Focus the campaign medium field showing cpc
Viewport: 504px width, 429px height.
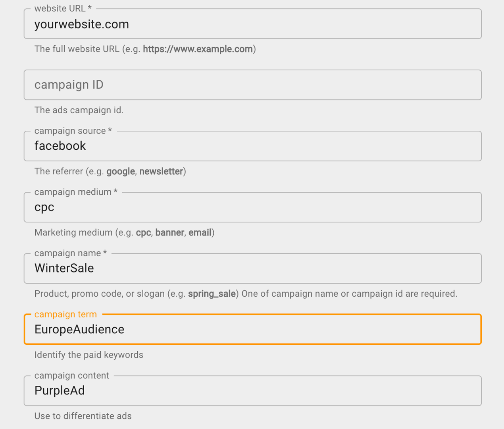252,207
